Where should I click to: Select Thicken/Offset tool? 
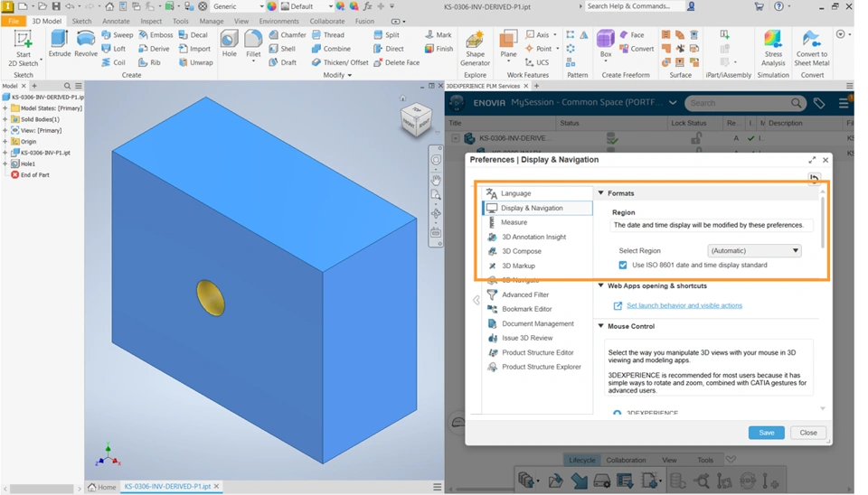340,62
